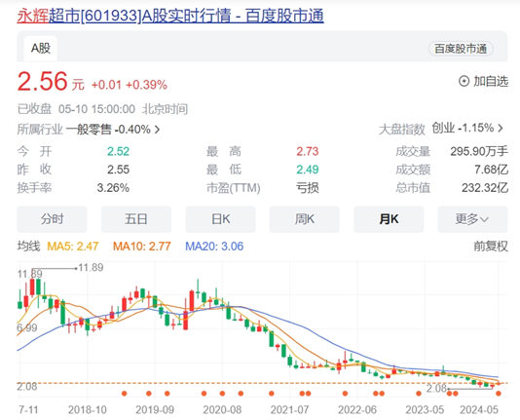This screenshot has height=420, width=520.
Task: Open the 更多 dropdown menu
Action: (x=472, y=219)
